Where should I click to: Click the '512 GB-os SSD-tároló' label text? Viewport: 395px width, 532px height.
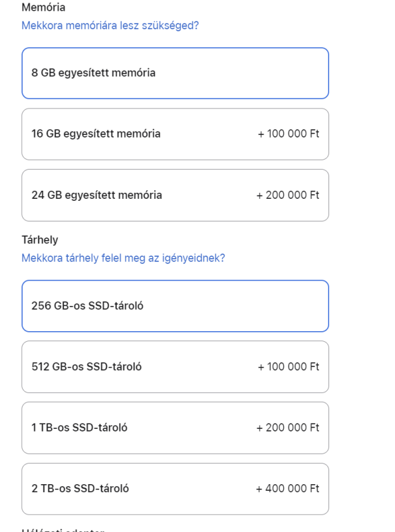86,367
